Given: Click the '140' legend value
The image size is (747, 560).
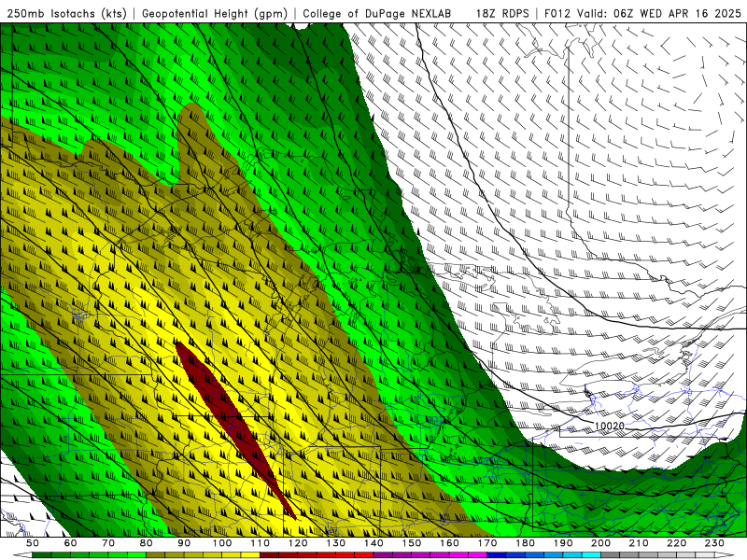Looking at the screenshot, I should [373, 543].
